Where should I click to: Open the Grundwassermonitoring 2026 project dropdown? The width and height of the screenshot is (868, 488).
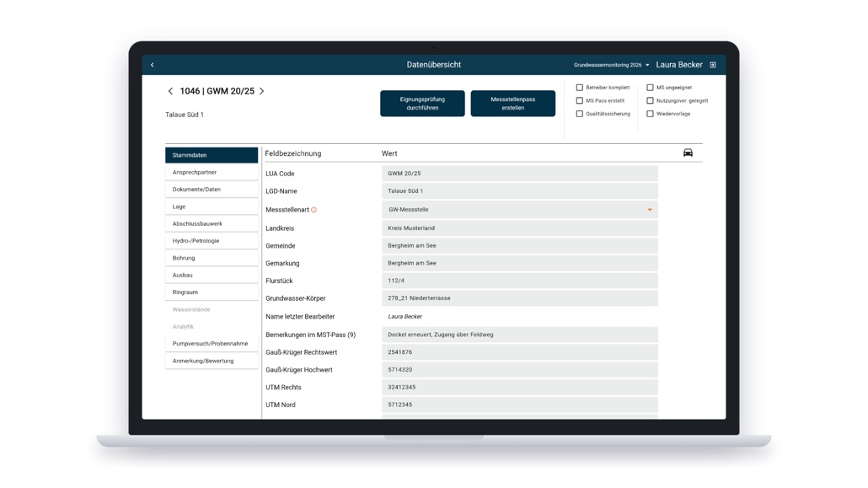tap(611, 65)
